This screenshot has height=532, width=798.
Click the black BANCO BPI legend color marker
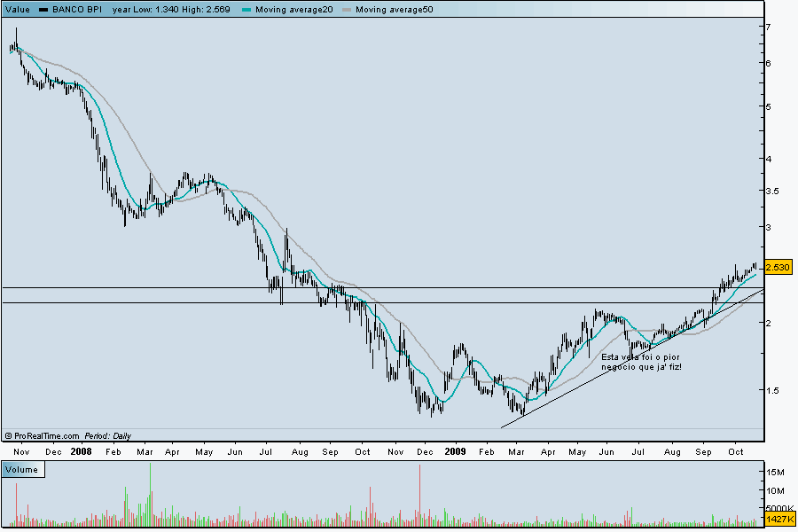(43, 10)
